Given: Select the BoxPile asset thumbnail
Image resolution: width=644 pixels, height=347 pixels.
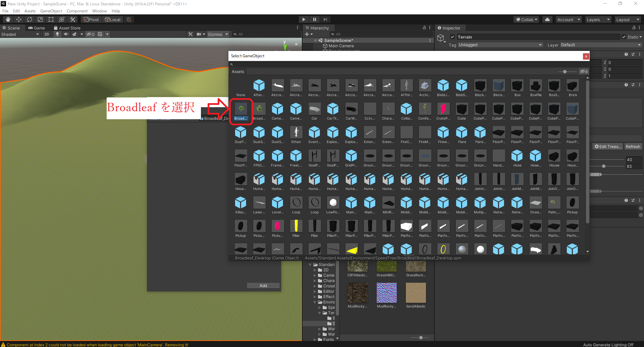Looking at the screenshot, I should click(536, 88).
